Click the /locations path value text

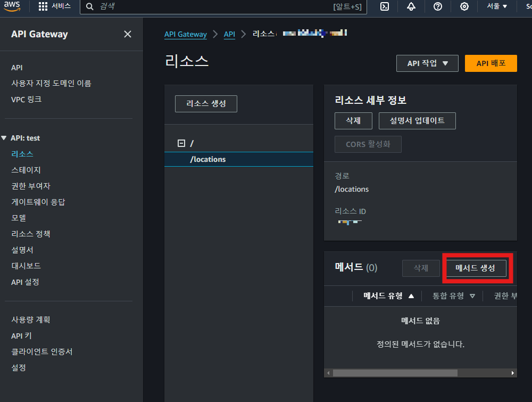(x=352, y=189)
